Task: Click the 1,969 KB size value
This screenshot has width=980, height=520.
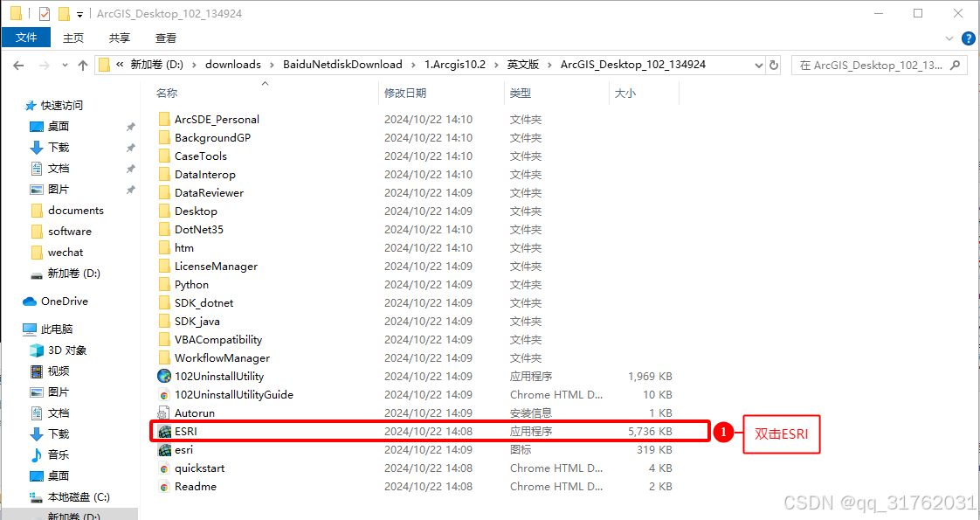Action: tap(650, 377)
